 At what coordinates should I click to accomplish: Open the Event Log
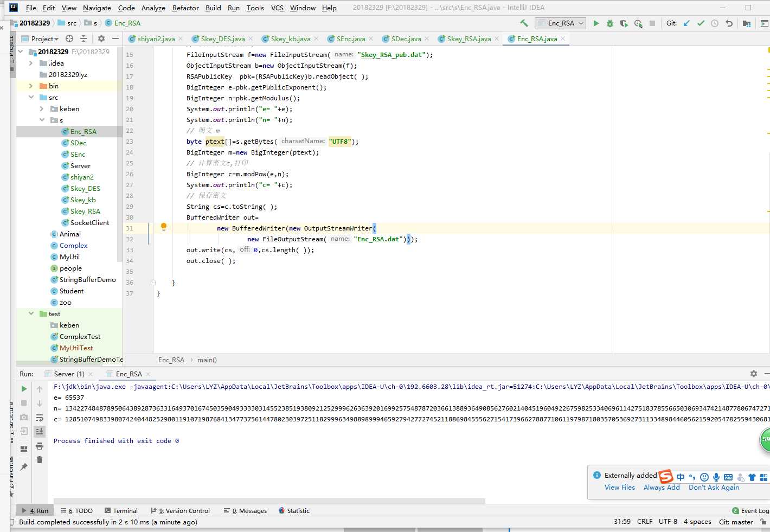[x=750, y=510]
